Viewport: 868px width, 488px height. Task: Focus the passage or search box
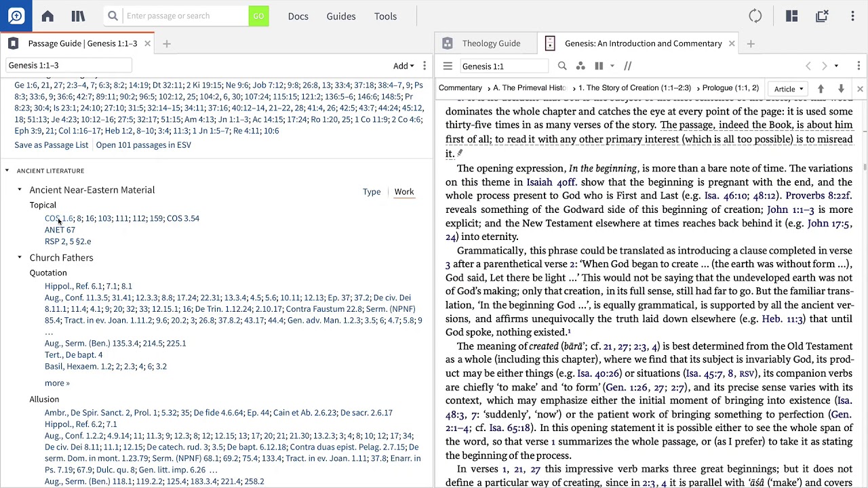pos(185,16)
